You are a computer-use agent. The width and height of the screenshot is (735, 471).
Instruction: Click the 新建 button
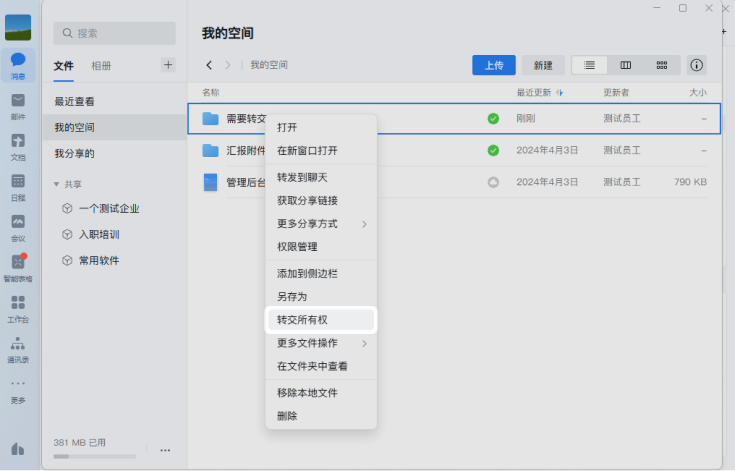tap(543, 65)
